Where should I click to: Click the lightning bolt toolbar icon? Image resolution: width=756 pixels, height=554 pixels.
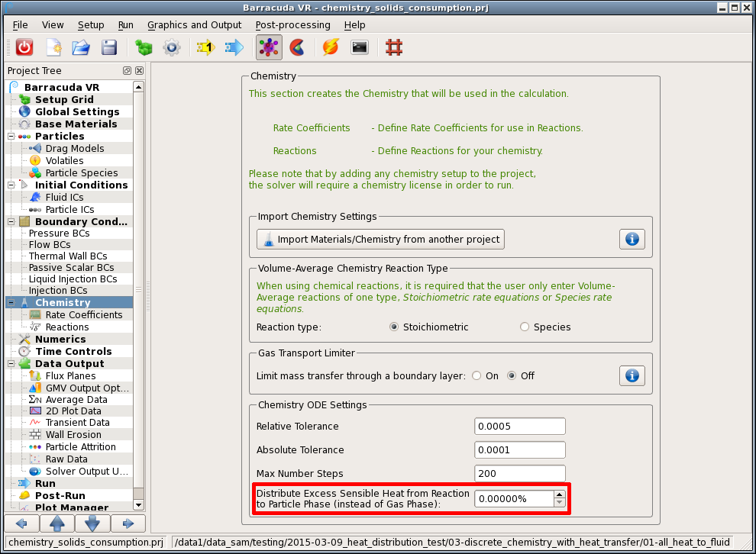tap(330, 47)
